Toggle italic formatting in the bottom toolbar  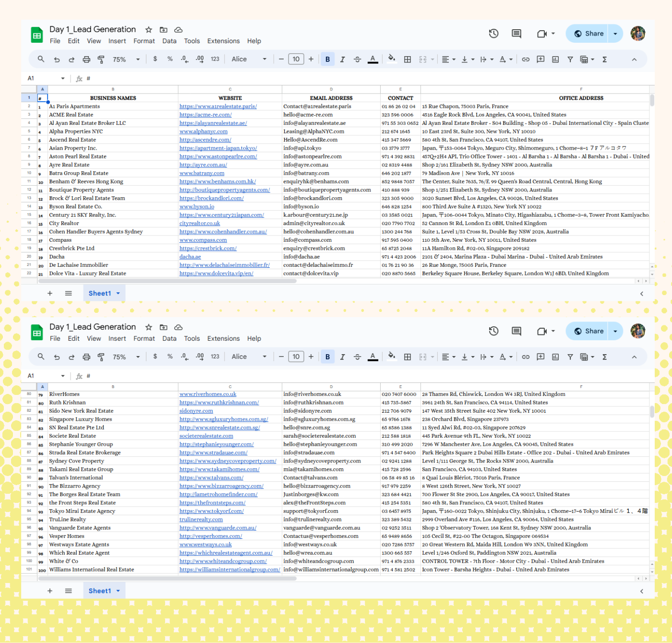click(x=342, y=357)
